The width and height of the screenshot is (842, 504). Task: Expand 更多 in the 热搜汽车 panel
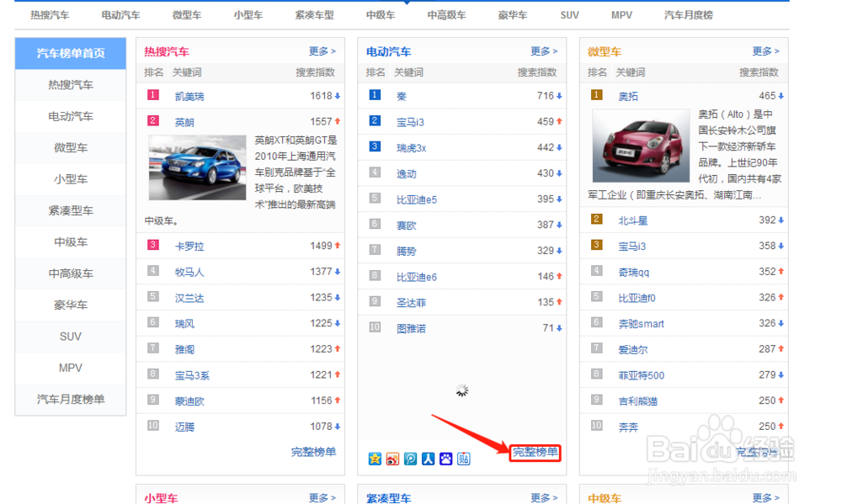322,51
